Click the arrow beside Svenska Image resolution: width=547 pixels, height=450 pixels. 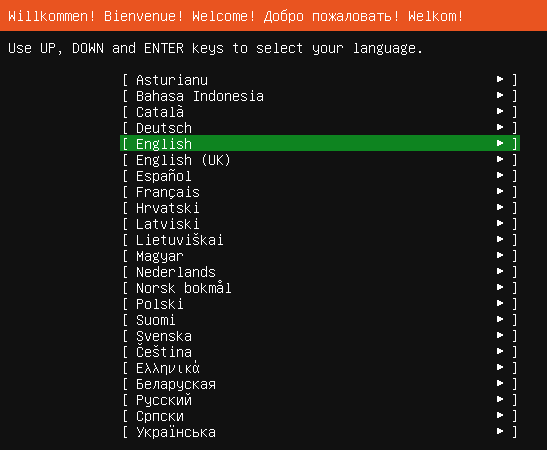pyautogui.click(x=500, y=335)
